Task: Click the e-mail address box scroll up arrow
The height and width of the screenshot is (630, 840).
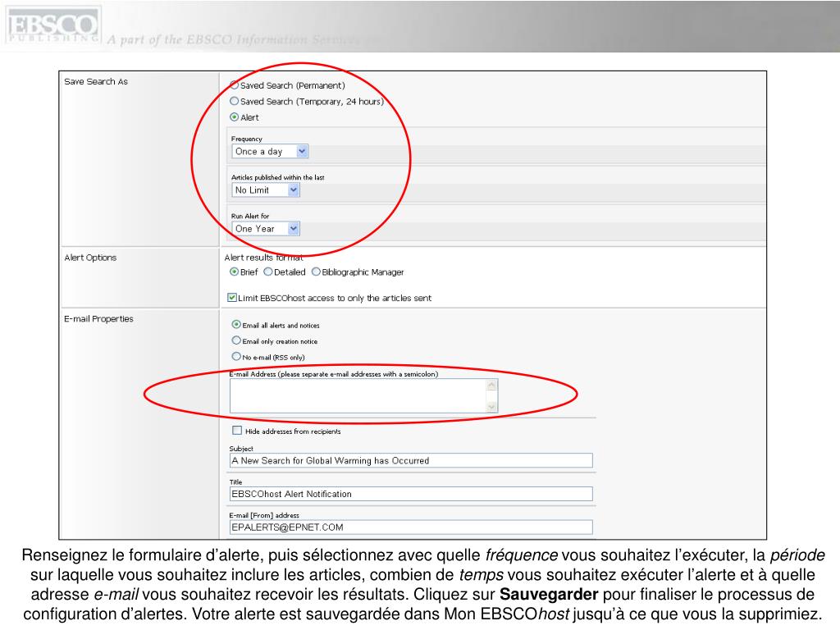Action: (492, 386)
